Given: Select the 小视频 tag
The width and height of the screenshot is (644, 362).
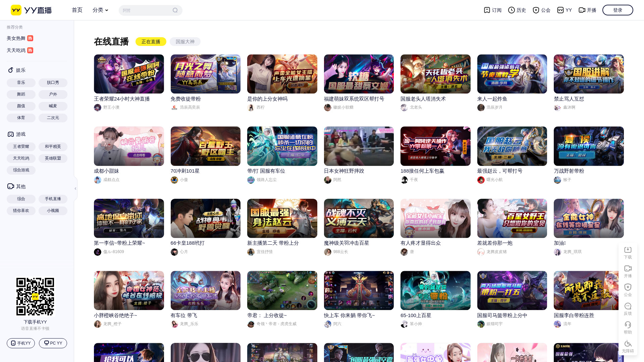Looking at the screenshot, I should pos(53,211).
